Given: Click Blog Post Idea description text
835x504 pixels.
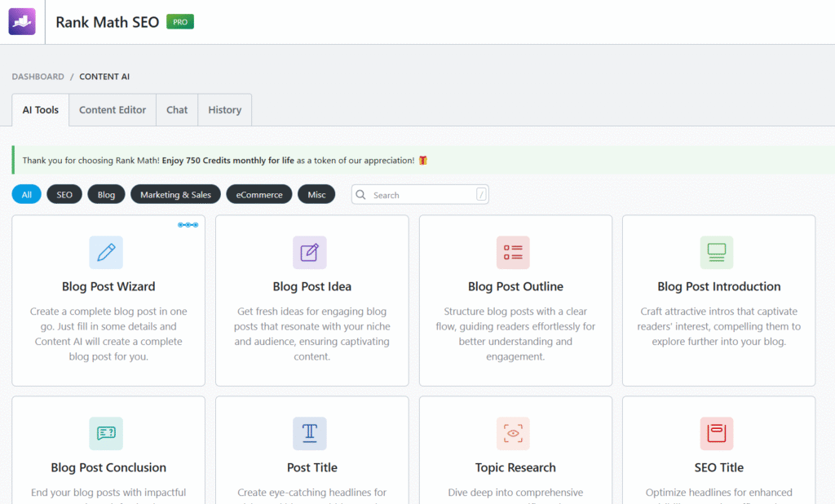Looking at the screenshot, I should [x=312, y=334].
